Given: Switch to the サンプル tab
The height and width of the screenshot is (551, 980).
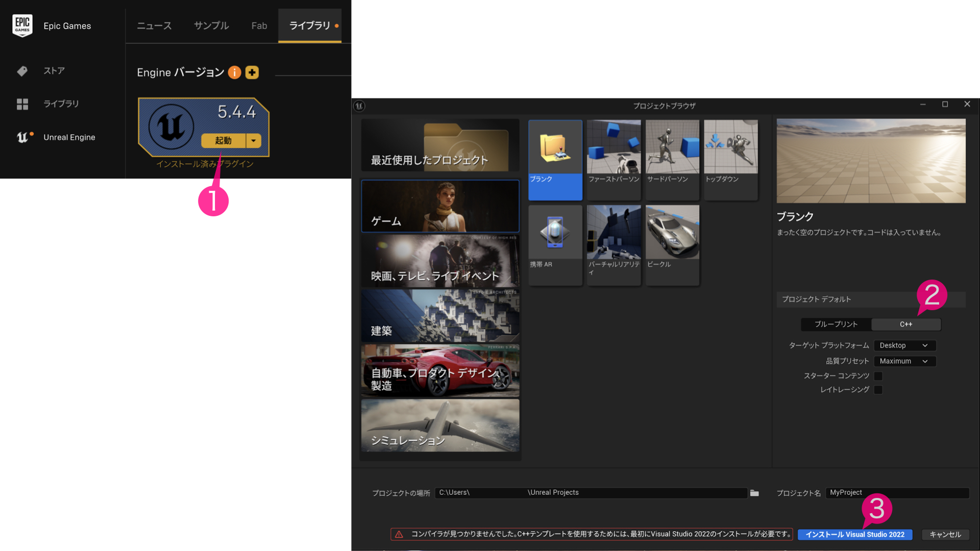Looking at the screenshot, I should click(x=211, y=26).
